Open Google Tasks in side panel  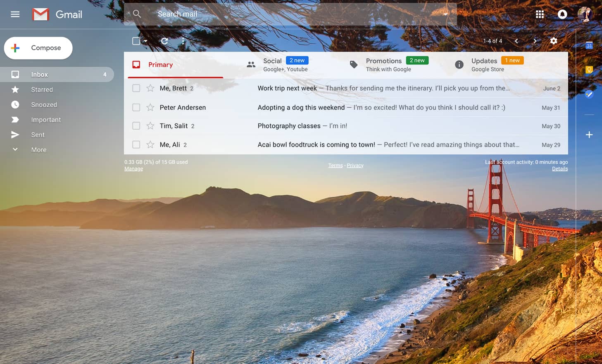(589, 95)
